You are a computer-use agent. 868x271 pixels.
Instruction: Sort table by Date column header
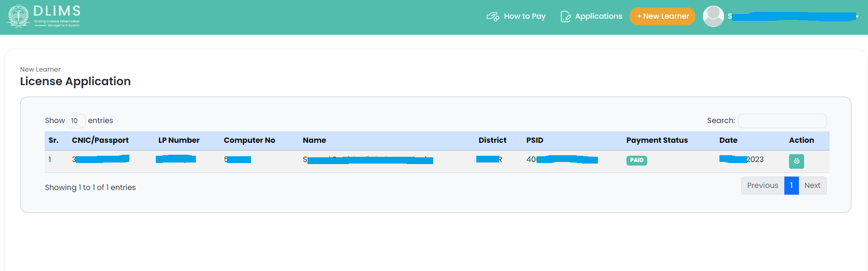click(728, 140)
